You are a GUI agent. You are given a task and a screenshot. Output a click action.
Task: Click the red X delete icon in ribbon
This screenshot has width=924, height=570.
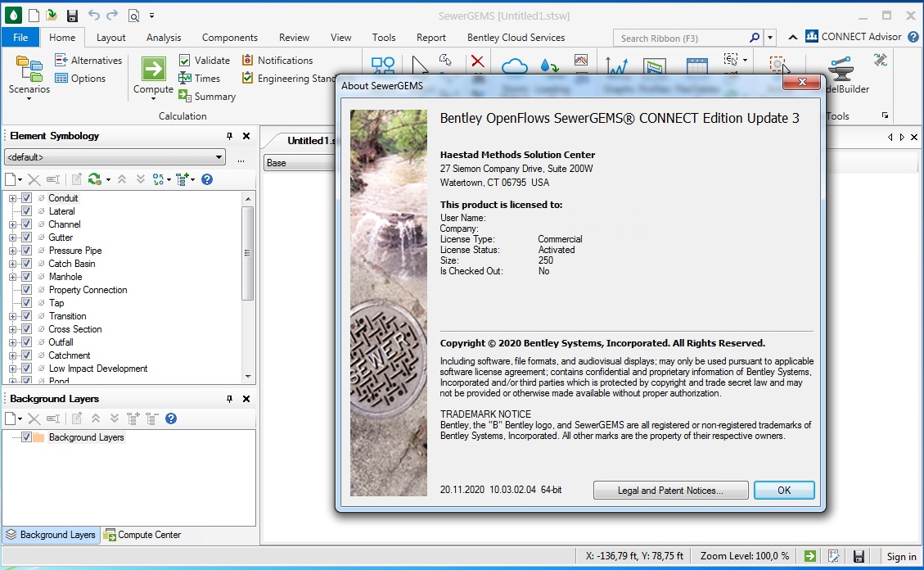[x=477, y=61]
